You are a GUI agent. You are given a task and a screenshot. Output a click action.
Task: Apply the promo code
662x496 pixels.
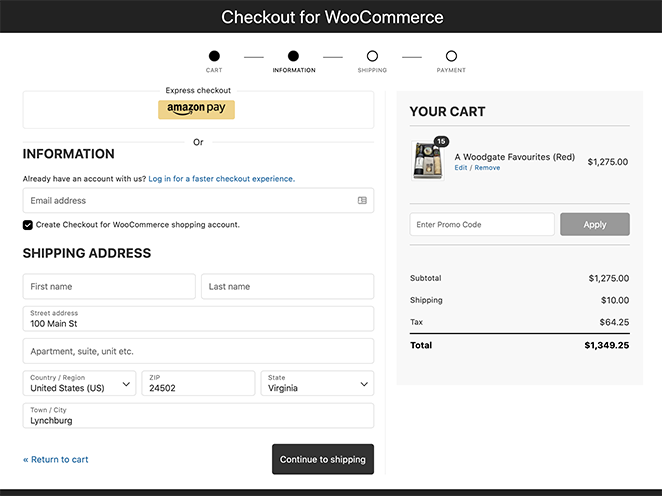coord(594,225)
